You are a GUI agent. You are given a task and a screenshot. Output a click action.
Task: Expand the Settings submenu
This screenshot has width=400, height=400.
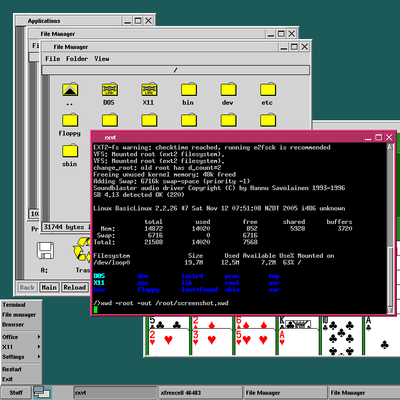21,357
